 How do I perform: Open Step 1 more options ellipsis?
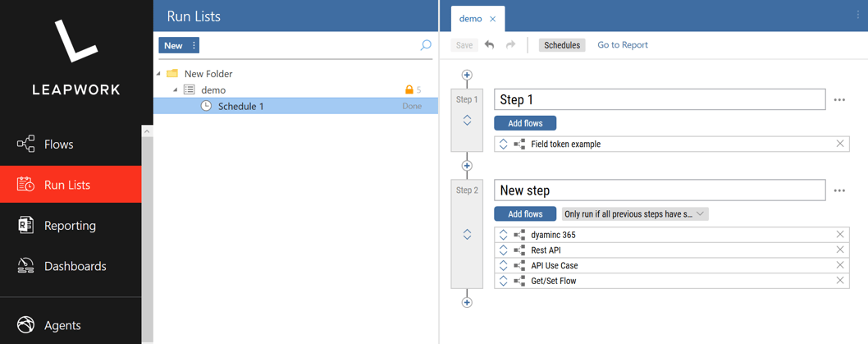[x=839, y=99]
